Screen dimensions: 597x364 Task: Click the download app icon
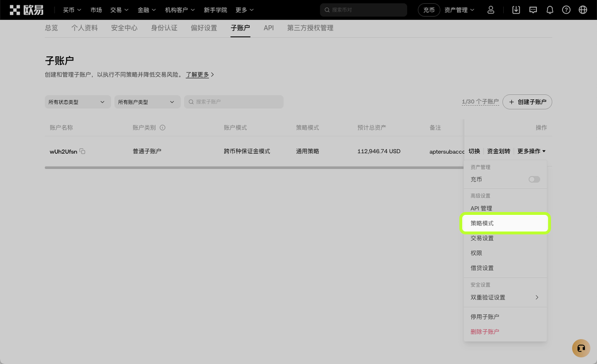[516, 10]
